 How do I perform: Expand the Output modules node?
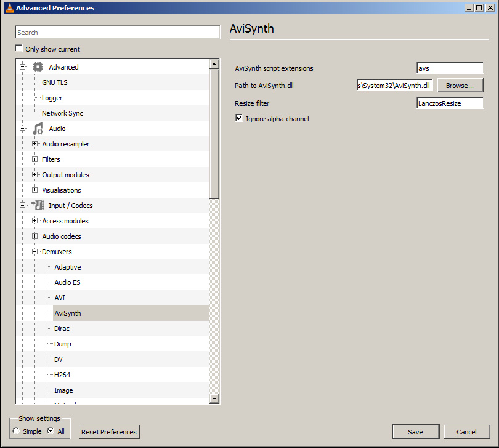click(35, 175)
